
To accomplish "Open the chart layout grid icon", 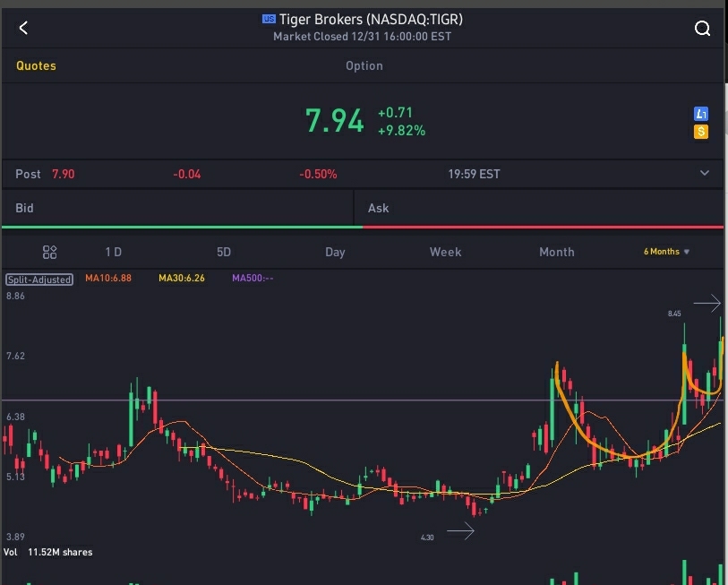I will [x=49, y=252].
